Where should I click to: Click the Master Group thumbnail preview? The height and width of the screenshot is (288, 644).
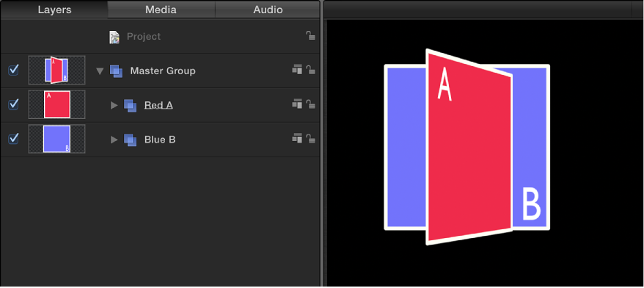tap(56, 70)
